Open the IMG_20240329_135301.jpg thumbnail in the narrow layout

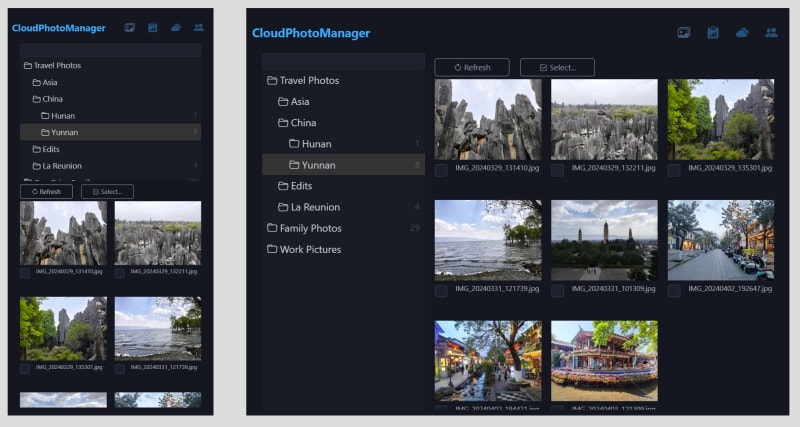pyautogui.click(x=63, y=329)
